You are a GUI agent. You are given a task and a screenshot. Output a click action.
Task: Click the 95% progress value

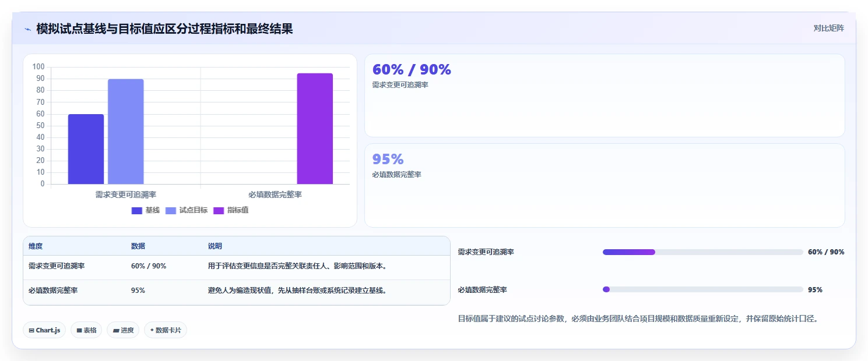[815, 289]
